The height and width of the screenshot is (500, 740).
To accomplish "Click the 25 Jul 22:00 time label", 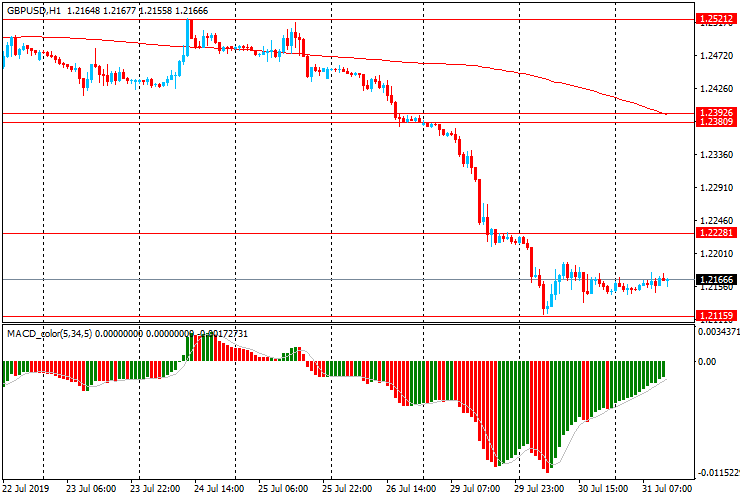I will click(x=347, y=488).
